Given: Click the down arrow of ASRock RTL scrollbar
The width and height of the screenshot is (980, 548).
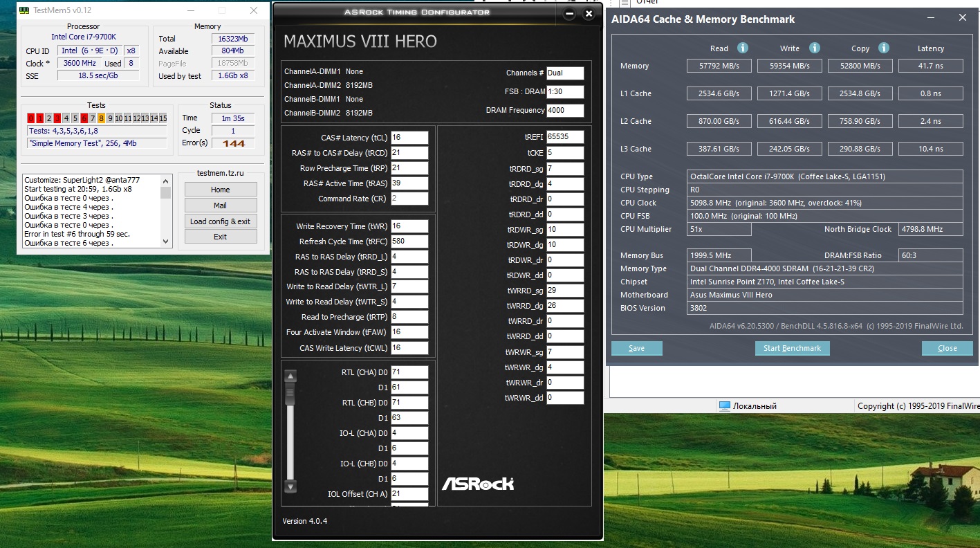Looking at the screenshot, I should coord(290,486).
